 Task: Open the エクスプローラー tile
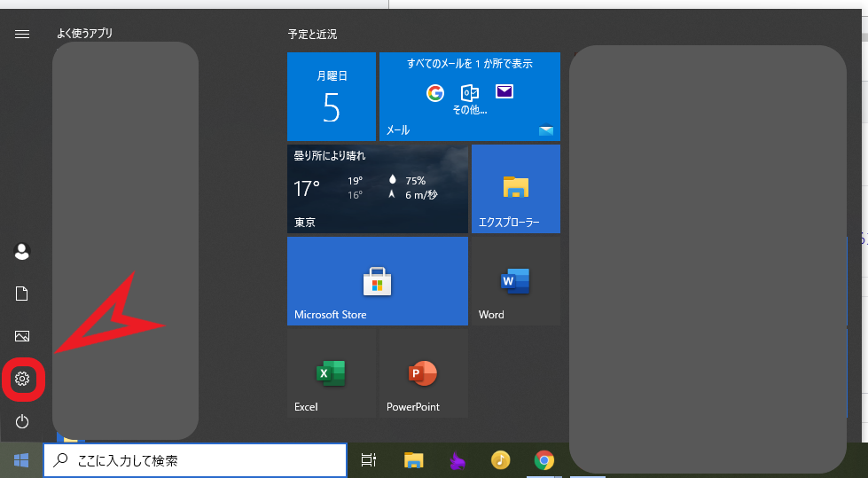516,189
